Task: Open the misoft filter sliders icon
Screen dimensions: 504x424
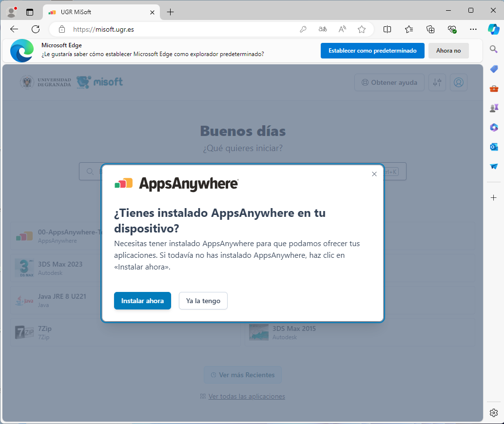Action: click(x=437, y=82)
